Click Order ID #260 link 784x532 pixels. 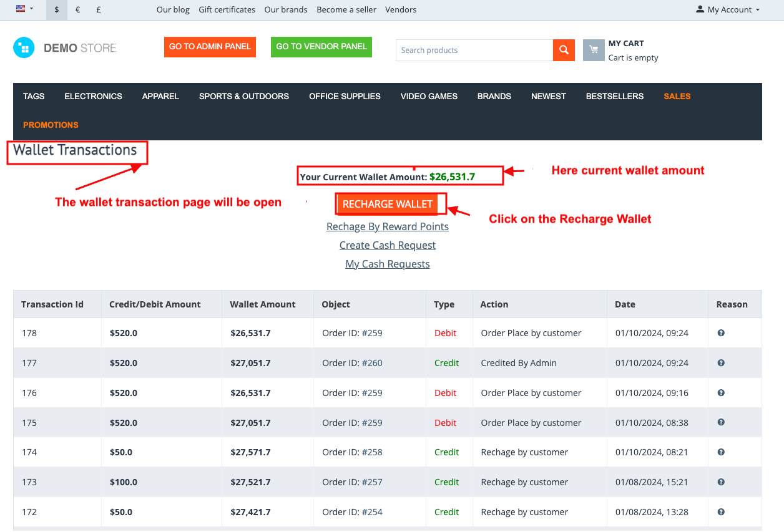[372, 363]
